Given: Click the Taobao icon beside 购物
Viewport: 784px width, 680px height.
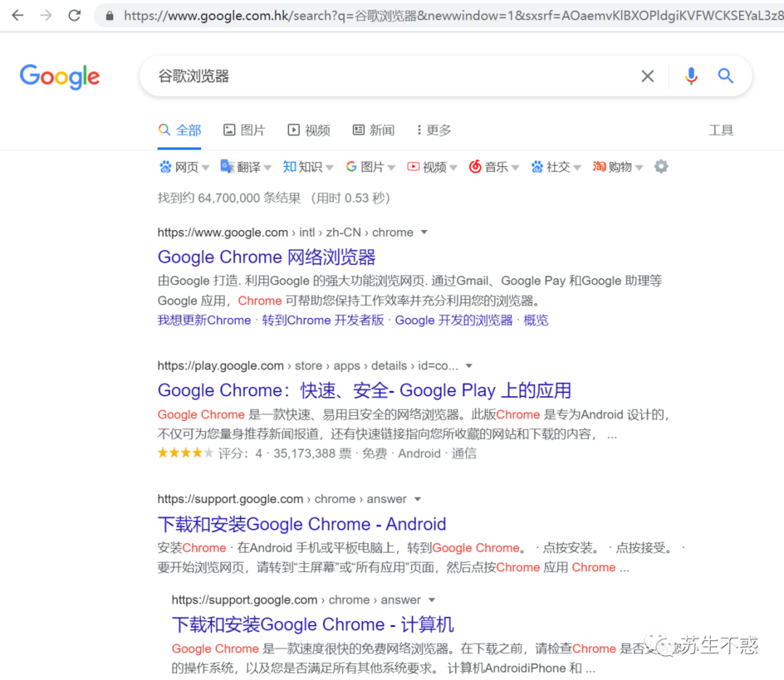Looking at the screenshot, I should (599, 166).
